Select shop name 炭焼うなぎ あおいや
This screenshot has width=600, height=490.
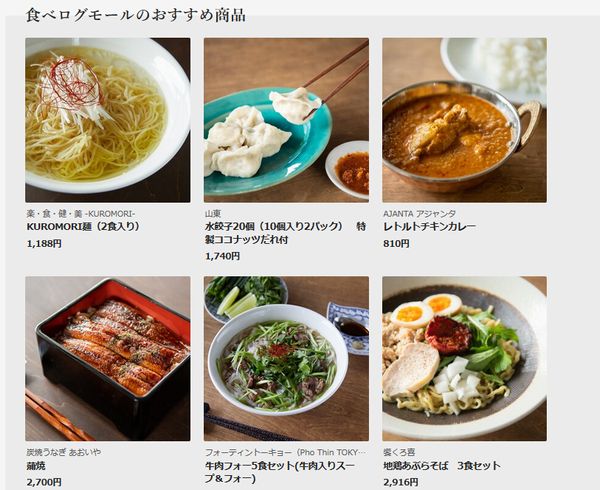[x=64, y=452]
